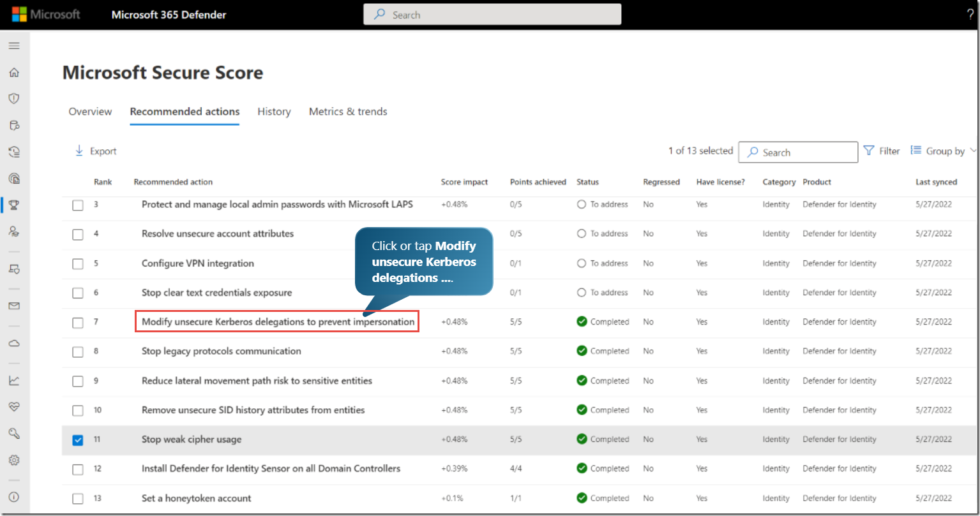Click the Filter funnel icon
Viewport: 980px width, 516px height.
pyautogui.click(x=869, y=151)
